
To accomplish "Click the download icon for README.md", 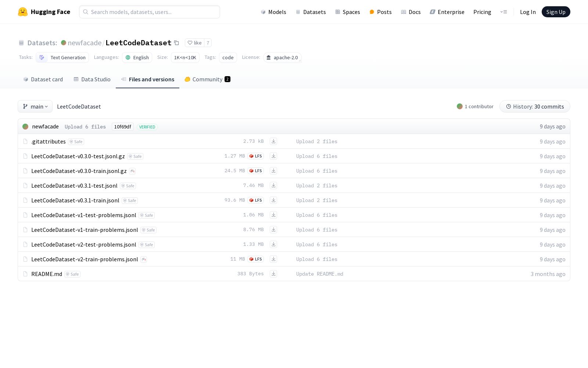I will tap(273, 274).
